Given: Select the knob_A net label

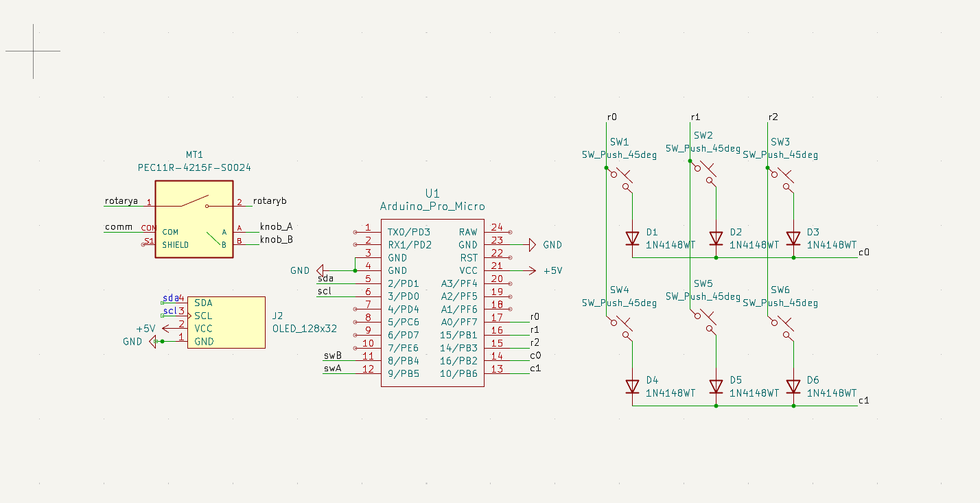Looking at the screenshot, I should [x=277, y=226].
